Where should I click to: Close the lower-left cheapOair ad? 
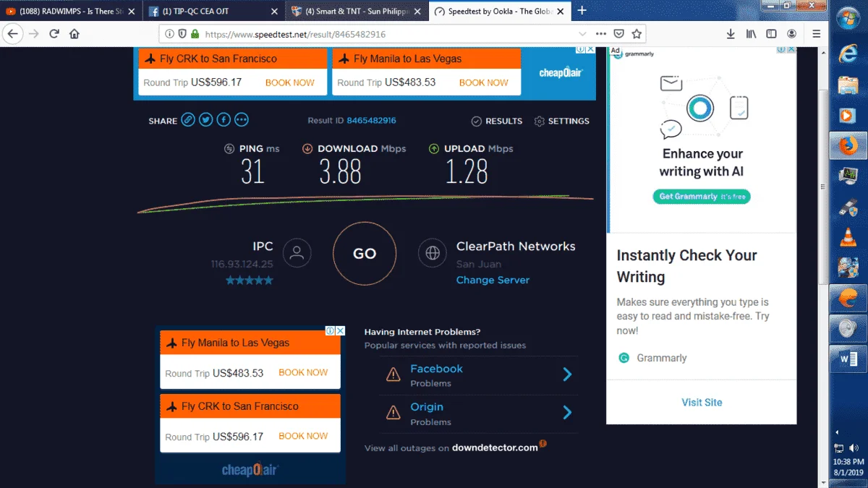tap(340, 330)
